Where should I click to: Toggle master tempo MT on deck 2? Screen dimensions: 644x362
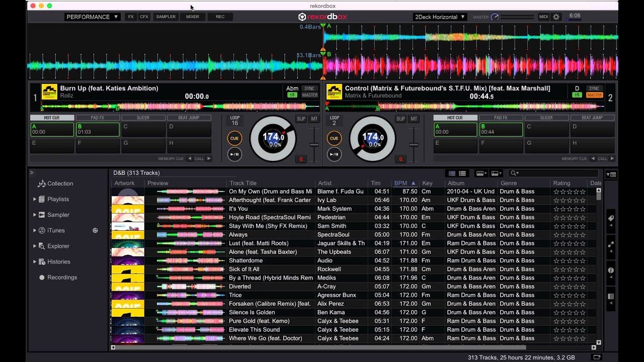pos(414,119)
